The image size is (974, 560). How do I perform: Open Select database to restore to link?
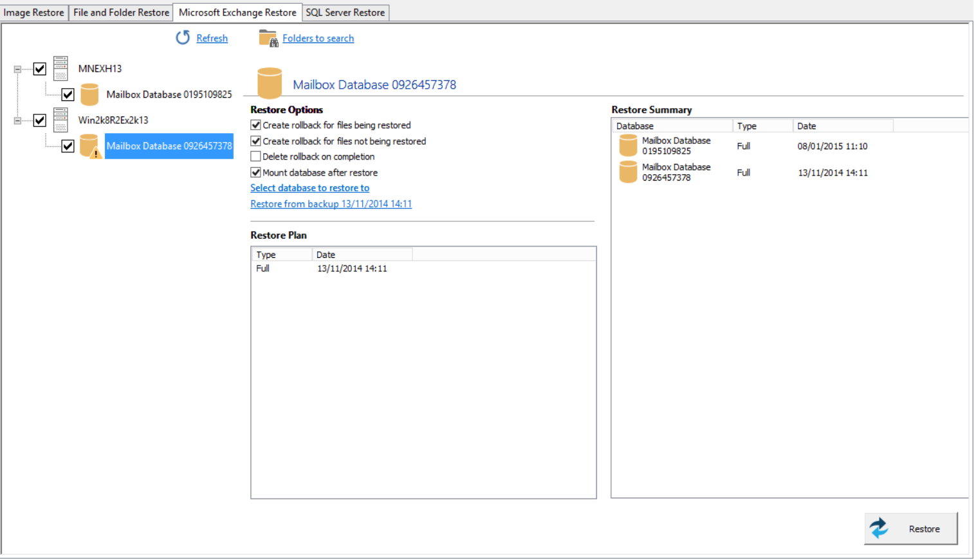pyautogui.click(x=309, y=188)
